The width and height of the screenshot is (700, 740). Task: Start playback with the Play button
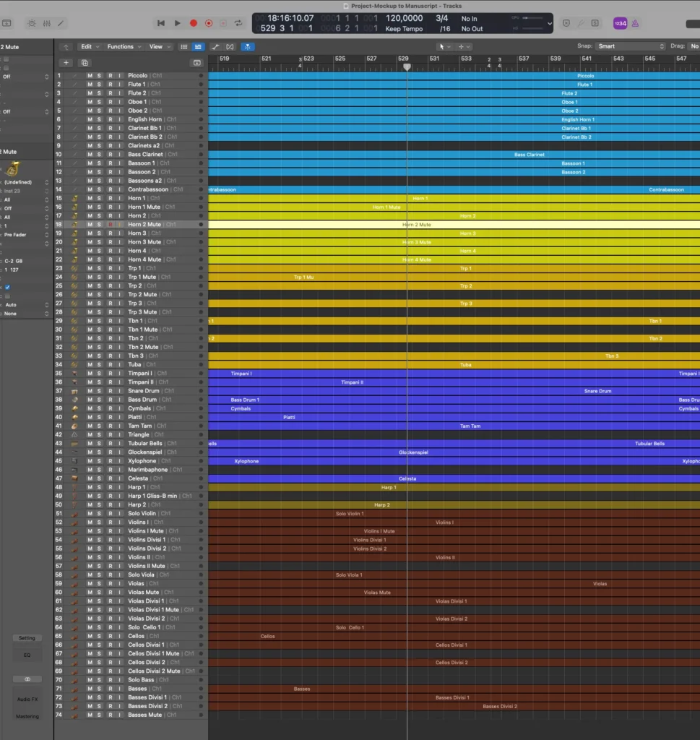tap(178, 23)
